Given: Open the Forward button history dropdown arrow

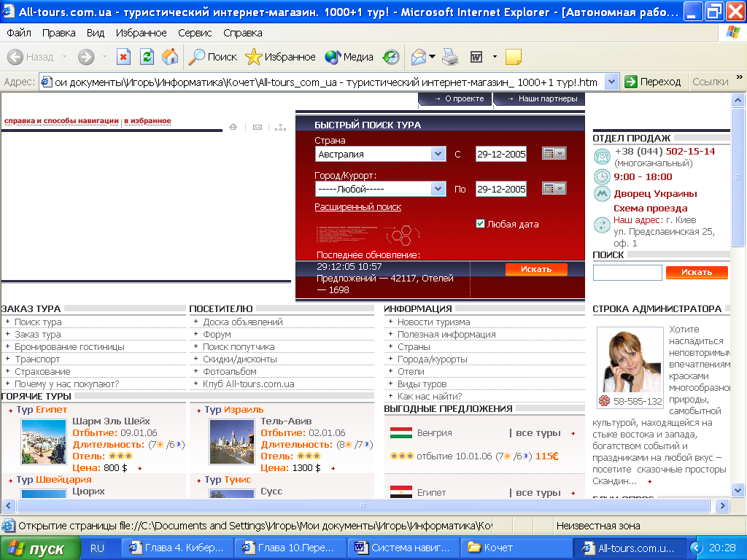Looking at the screenshot, I should click(104, 57).
